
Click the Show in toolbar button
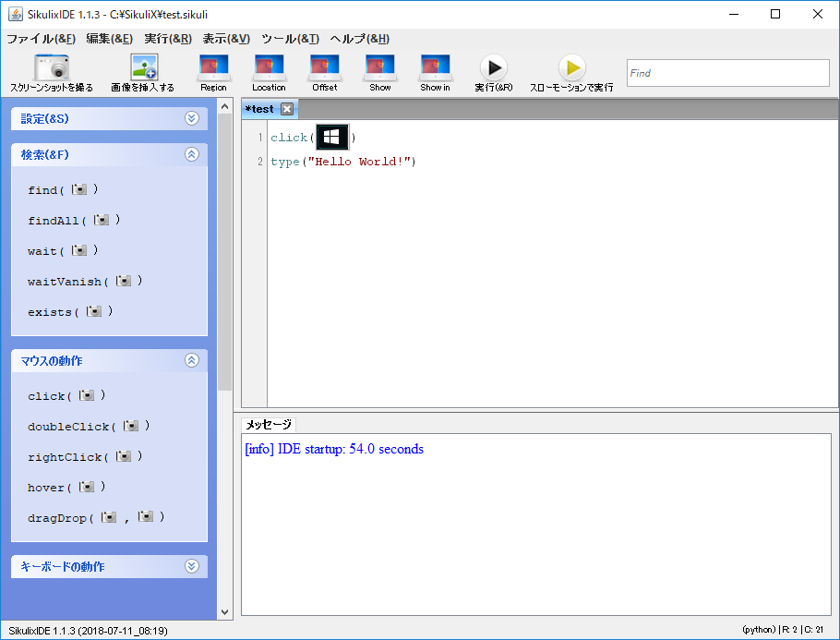[435, 73]
